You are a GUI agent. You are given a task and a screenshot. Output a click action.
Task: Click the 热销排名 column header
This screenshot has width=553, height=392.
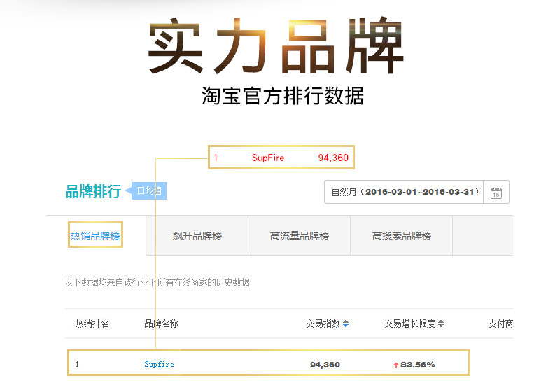tap(92, 323)
